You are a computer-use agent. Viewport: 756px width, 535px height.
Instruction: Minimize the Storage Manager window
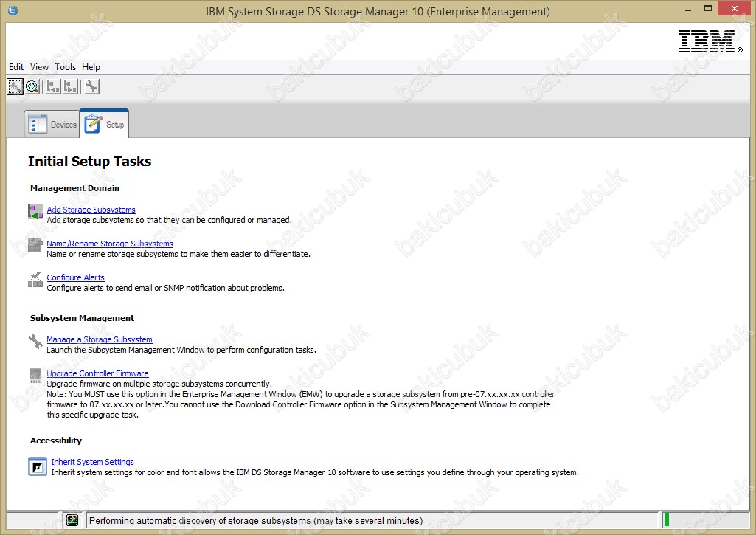(688, 9)
